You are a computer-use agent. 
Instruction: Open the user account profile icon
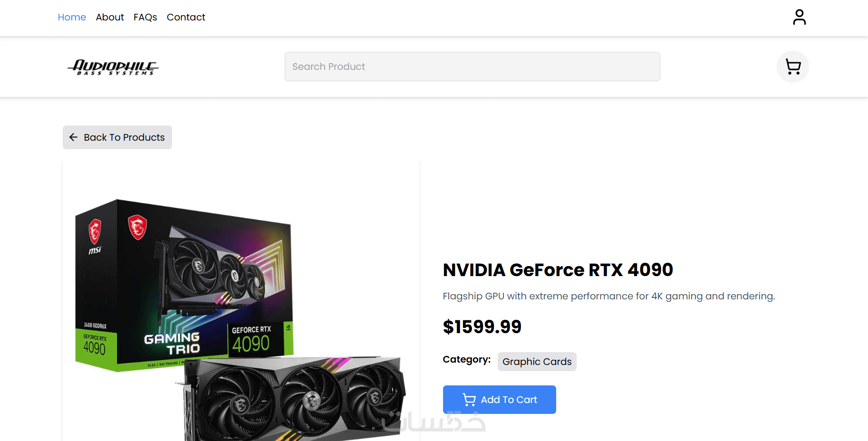[799, 17]
